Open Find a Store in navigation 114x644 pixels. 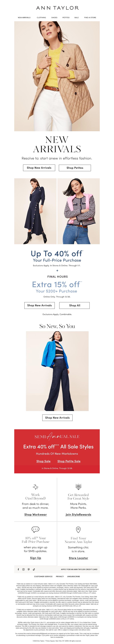[90, 17]
